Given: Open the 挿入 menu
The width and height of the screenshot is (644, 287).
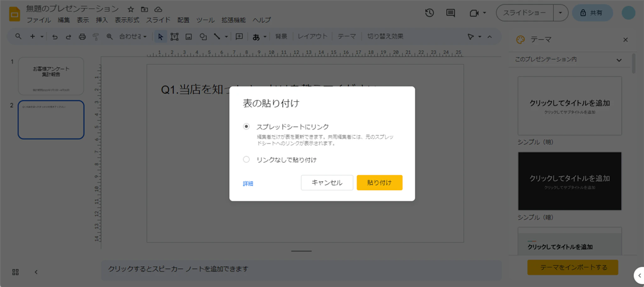Looking at the screenshot, I should 102,20.
